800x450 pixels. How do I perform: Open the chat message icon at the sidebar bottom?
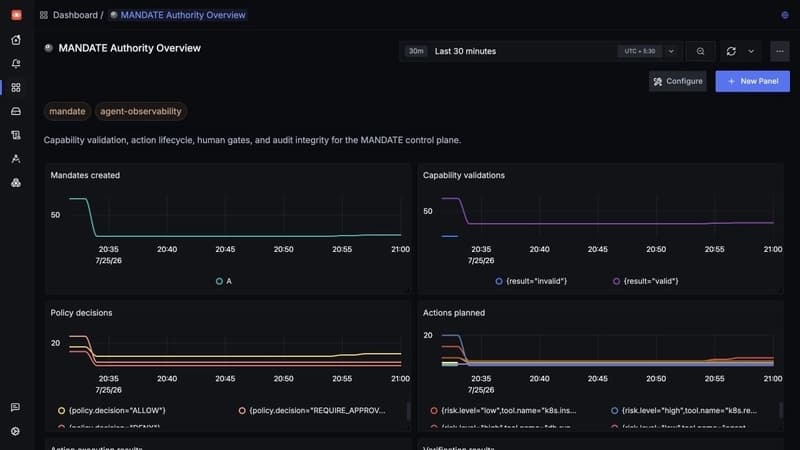pos(15,407)
